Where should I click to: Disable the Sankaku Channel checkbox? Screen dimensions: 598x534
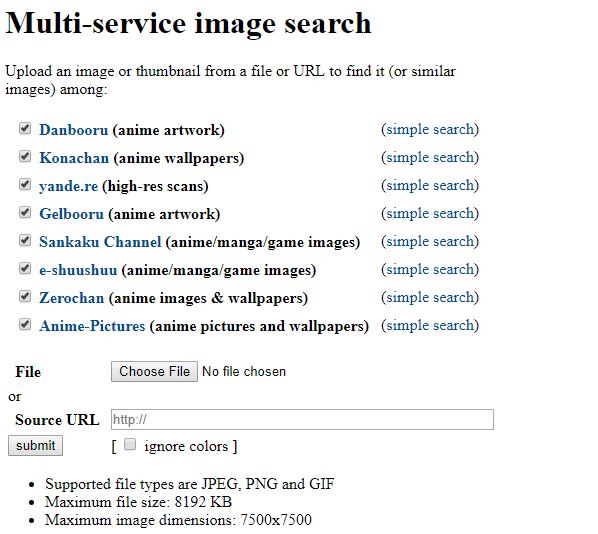(x=25, y=240)
